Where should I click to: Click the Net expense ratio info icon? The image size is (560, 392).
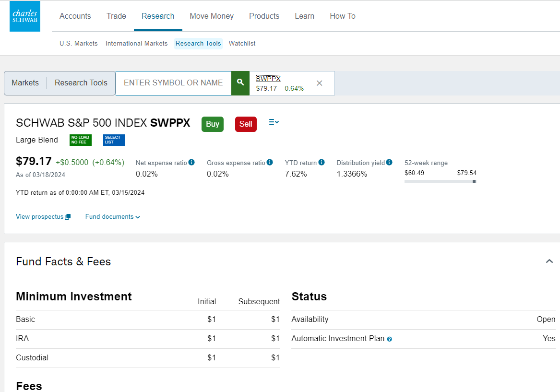(x=191, y=162)
